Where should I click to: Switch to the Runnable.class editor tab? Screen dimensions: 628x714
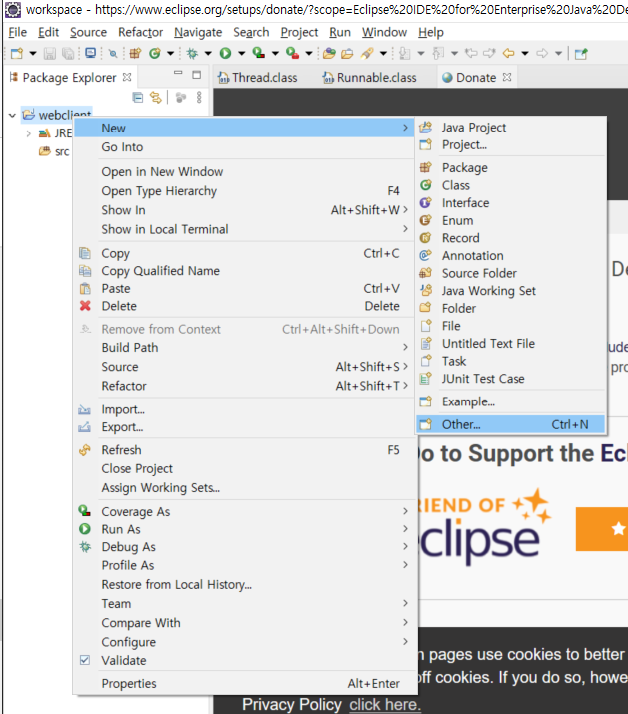coord(370,78)
